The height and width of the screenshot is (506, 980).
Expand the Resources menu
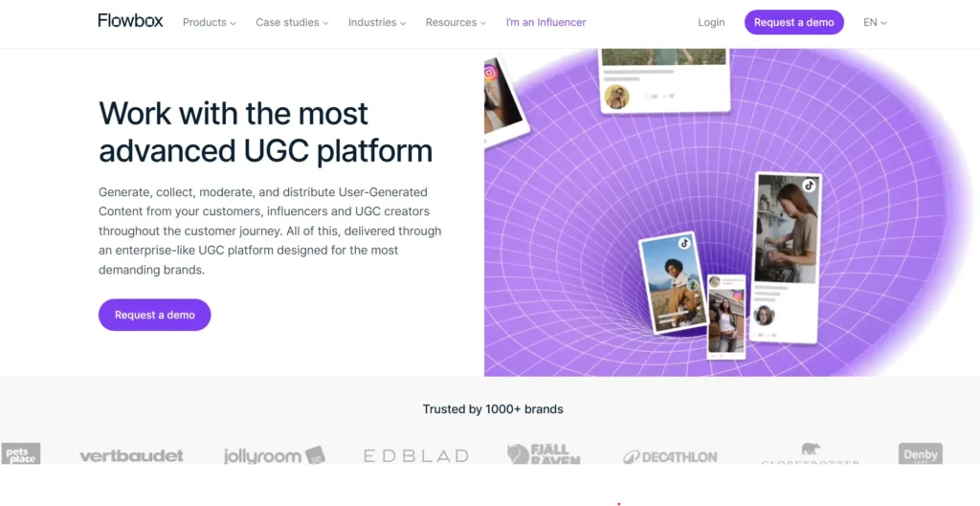(456, 23)
